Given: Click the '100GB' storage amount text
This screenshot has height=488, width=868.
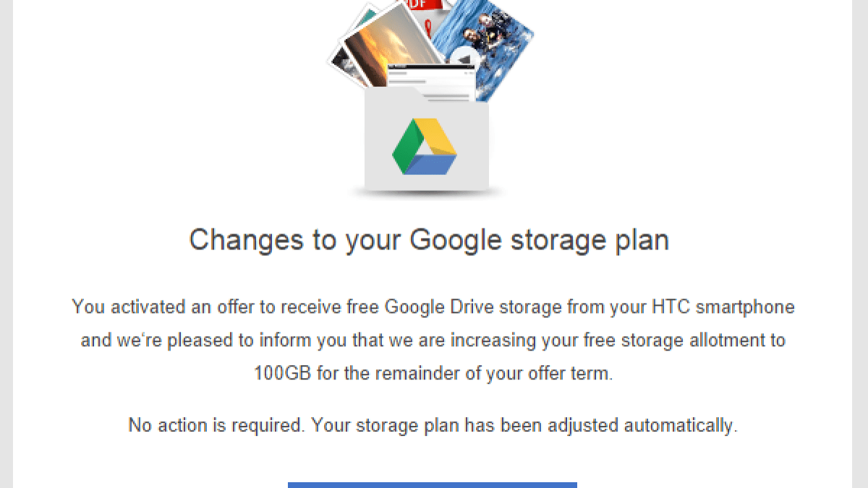Looking at the screenshot, I should coord(284,374).
